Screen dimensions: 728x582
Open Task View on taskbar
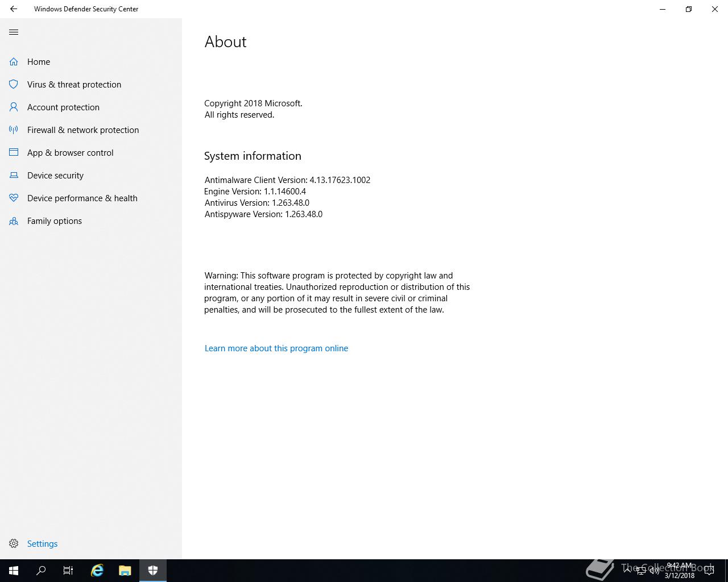(x=68, y=571)
